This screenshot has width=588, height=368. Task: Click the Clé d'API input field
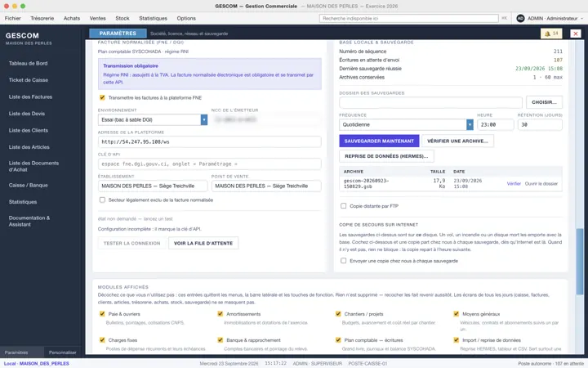point(210,164)
